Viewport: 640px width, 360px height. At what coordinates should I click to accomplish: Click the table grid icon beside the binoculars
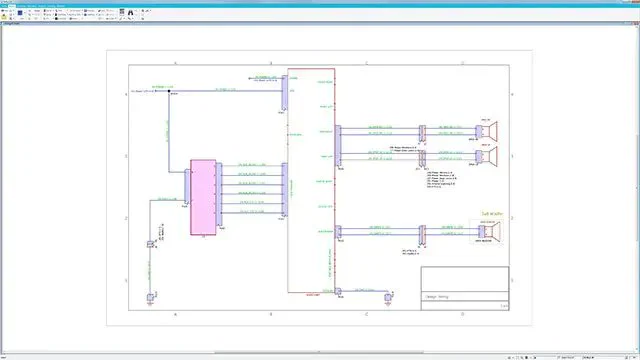[122, 13]
